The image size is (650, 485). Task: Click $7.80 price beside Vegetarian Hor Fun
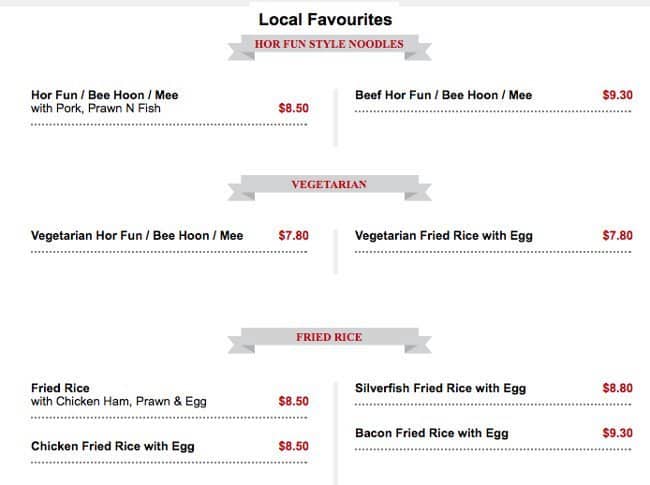293,235
